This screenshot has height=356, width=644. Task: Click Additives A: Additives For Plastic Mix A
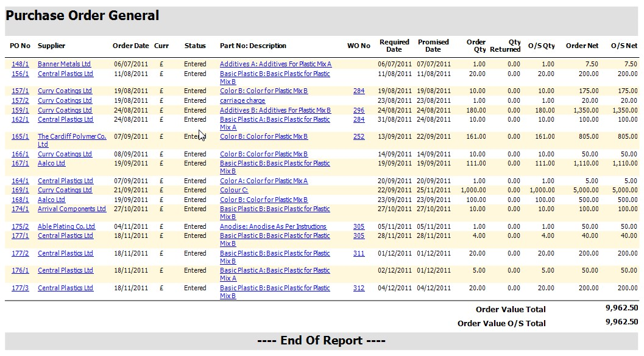275,64
